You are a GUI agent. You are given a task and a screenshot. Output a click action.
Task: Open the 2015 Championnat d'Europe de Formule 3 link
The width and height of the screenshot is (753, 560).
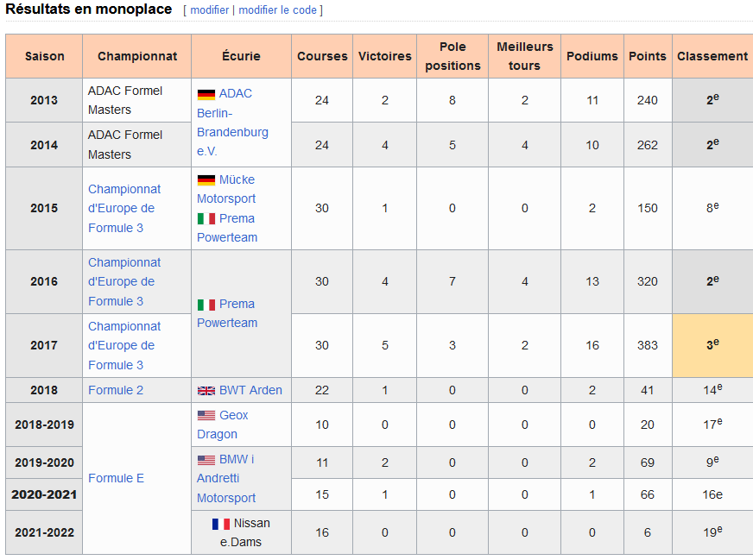coord(124,208)
